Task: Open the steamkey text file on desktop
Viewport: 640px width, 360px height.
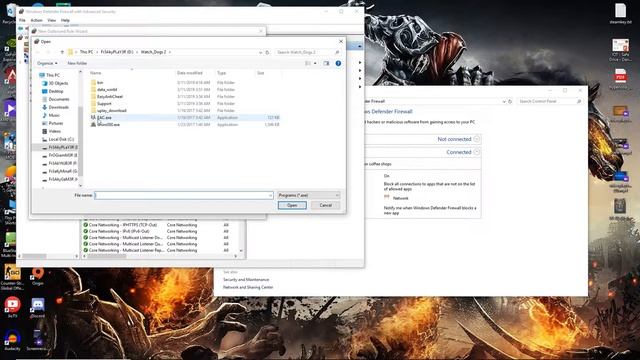Action: pos(620,13)
